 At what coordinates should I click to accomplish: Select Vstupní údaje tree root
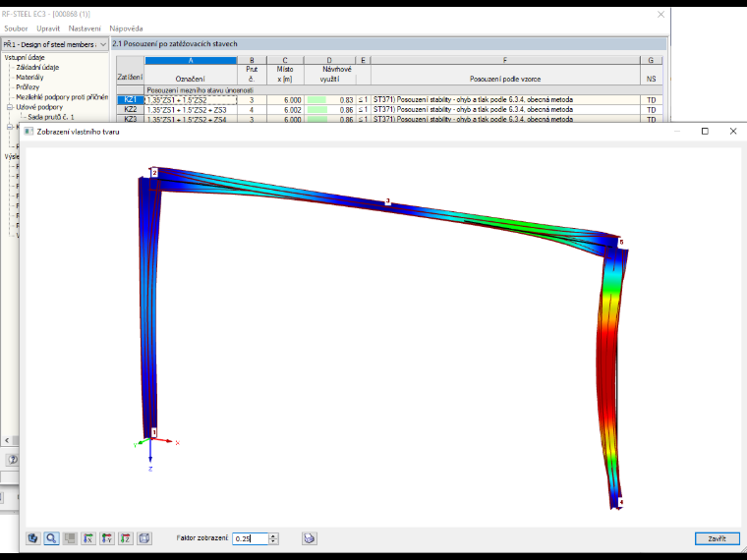point(25,57)
